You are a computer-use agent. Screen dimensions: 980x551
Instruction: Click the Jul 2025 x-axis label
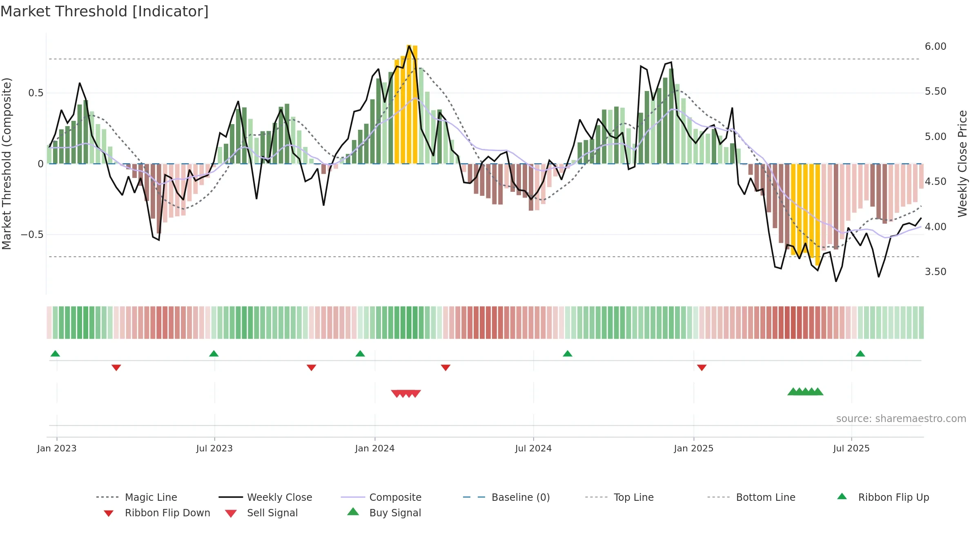[851, 449]
